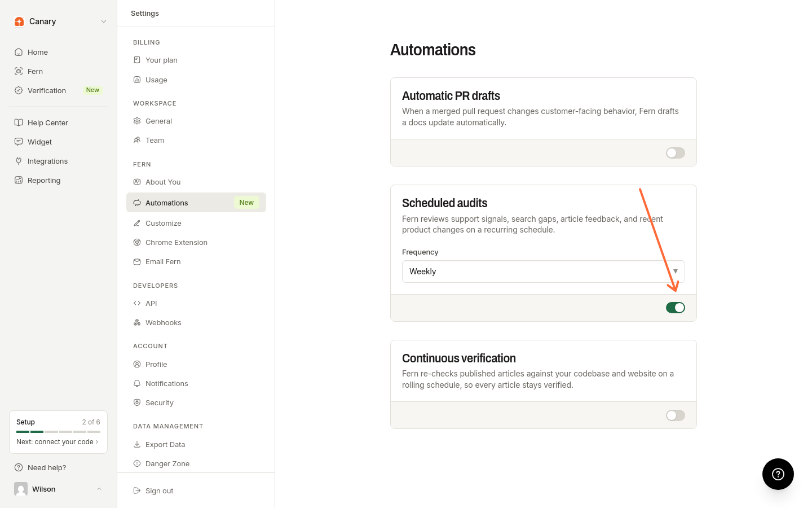Open Customize settings page

196,223
